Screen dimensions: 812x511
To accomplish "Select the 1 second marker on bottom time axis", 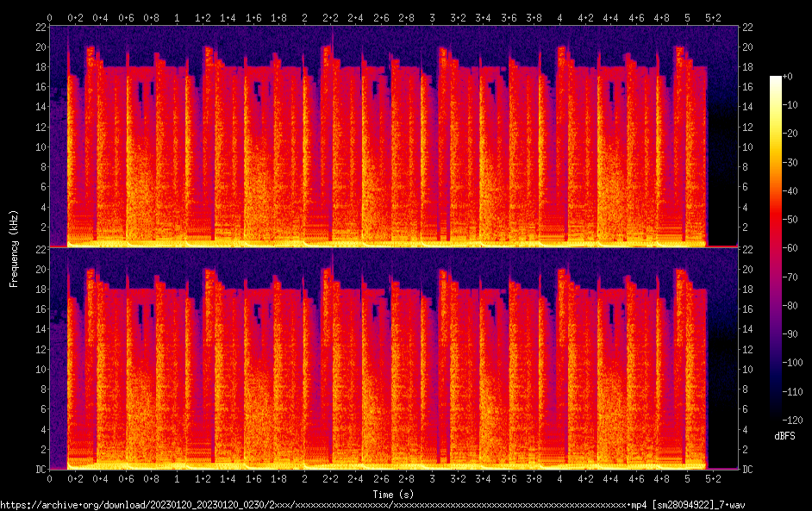I will [177, 478].
